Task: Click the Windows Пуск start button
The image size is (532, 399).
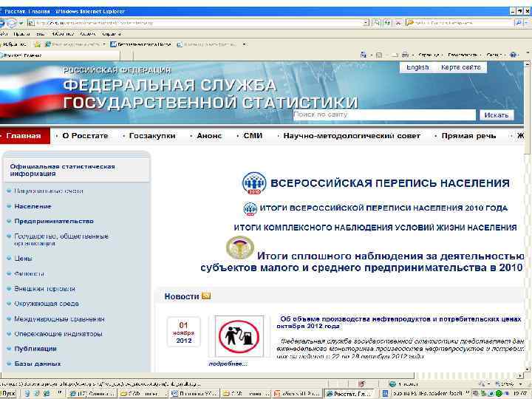Action: pos(8,394)
